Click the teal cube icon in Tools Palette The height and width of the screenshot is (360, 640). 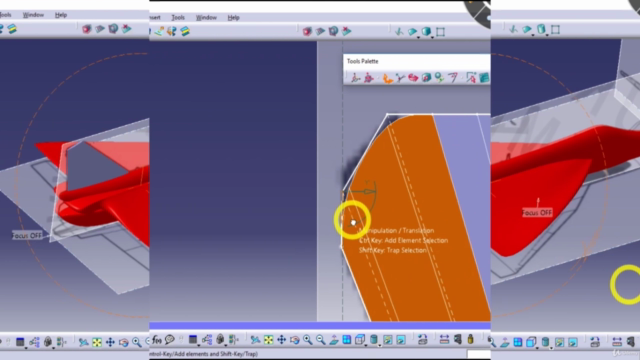click(x=426, y=78)
